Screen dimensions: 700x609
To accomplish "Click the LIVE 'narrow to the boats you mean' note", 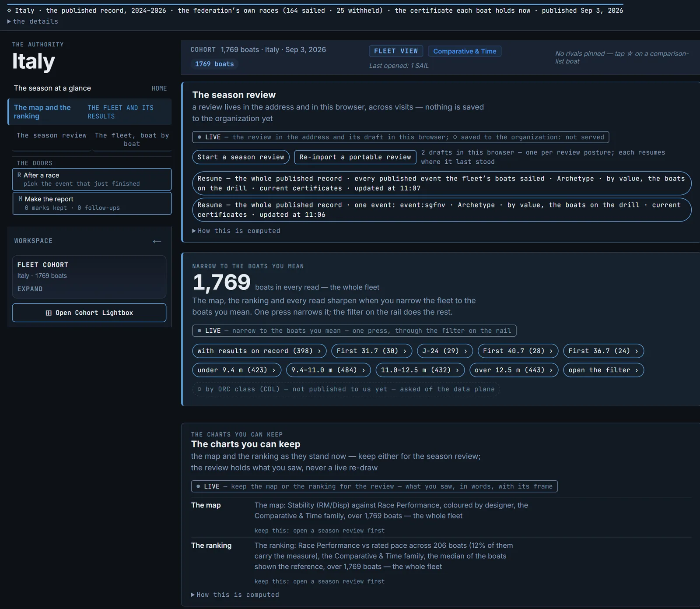I will coord(354,331).
